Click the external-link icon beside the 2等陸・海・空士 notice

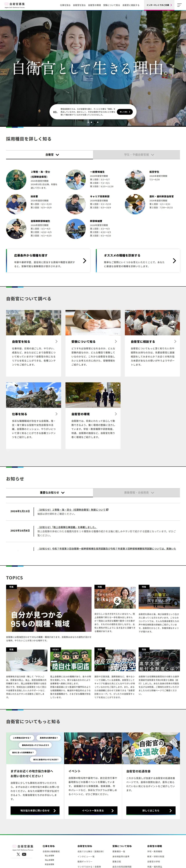point(107,510)
